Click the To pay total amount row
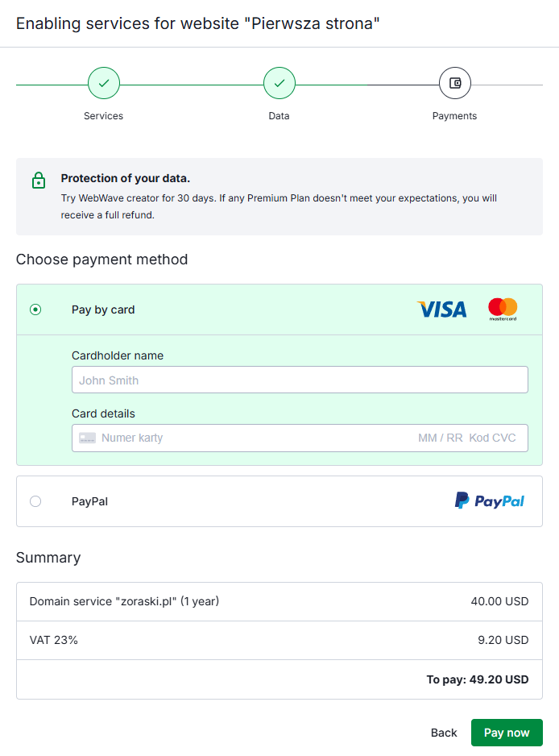This screenshot has height=756, width=559. pos(279,679)
